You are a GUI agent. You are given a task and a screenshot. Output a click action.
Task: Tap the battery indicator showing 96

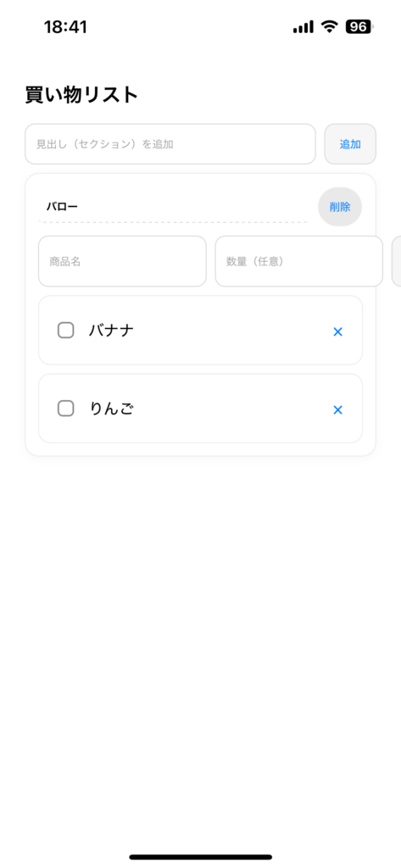pyautogui.click(x=359, y=26)
